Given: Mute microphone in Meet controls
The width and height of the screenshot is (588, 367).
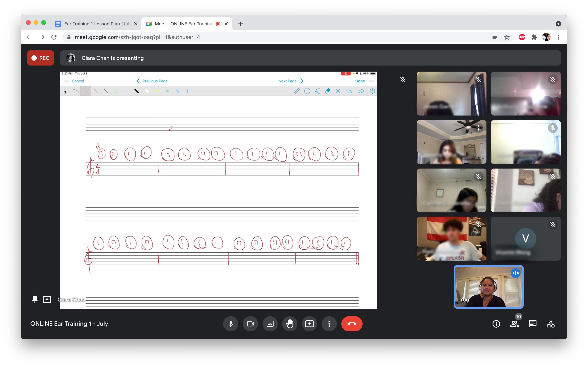Looking at the screenshot, I should 230,324.
